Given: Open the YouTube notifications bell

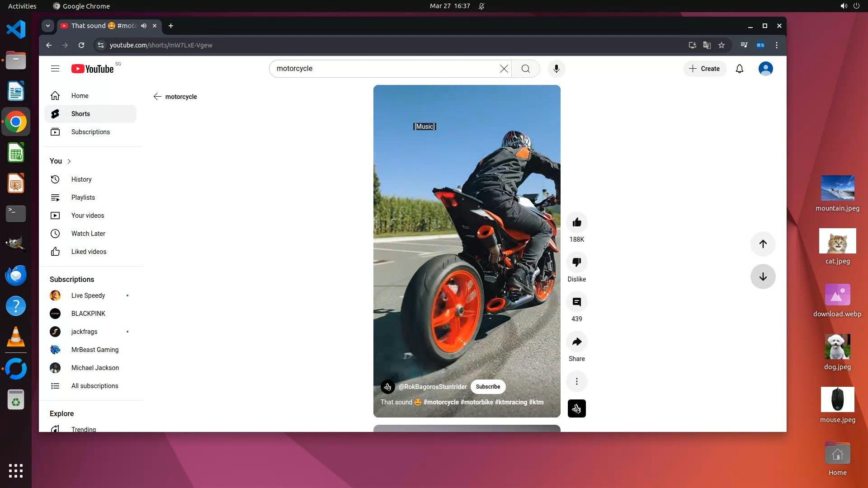Looking at the screenshot, I should (739, 69).
